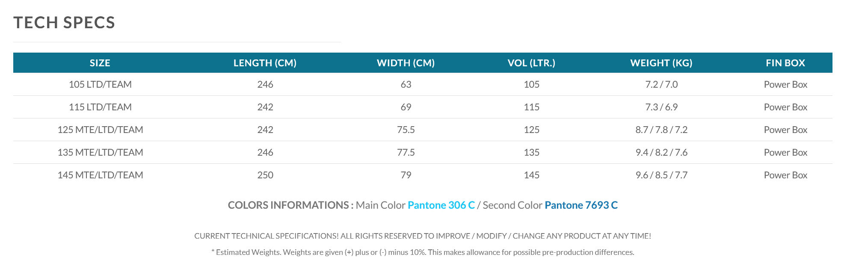Click Power Box in the 105 row

tap(785, 84)
